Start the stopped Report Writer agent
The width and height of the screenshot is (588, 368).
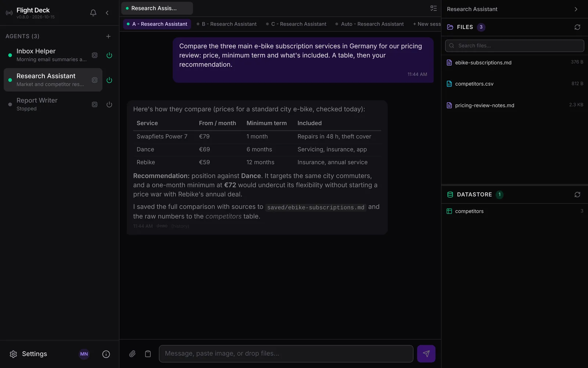(x=109, y=105)
